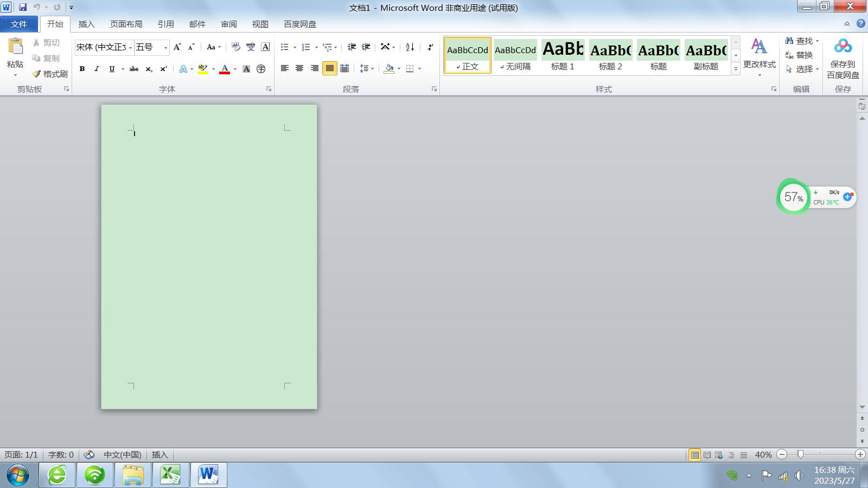Open Excel from the Windows taskbar

170,476
